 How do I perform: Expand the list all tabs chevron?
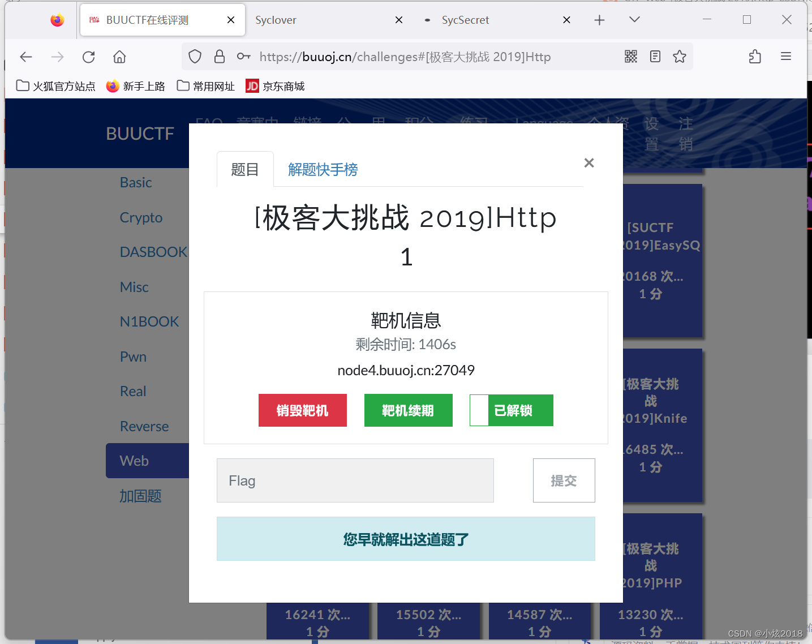pos(634,20)
